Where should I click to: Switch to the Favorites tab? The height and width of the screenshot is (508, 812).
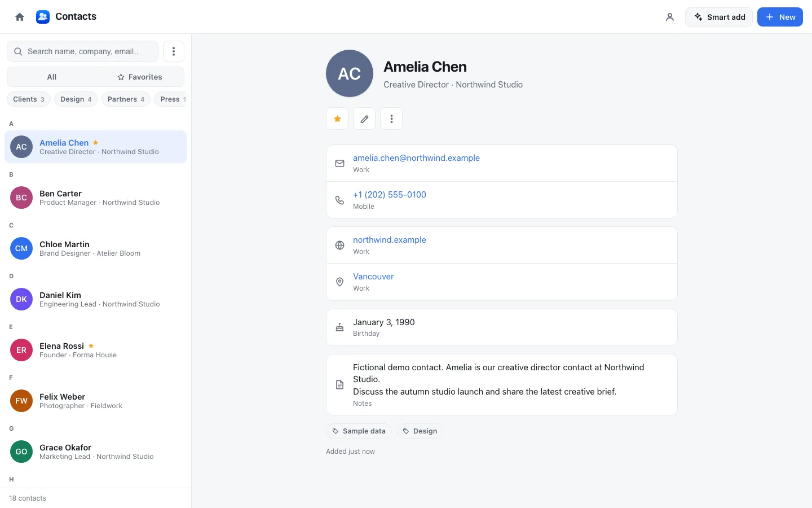140,77
